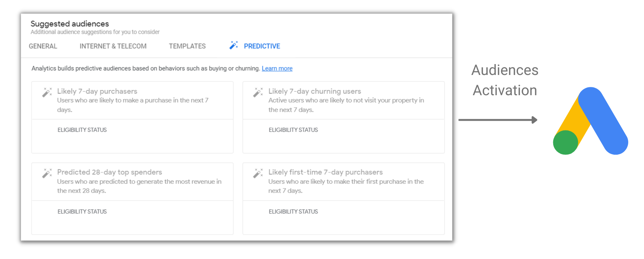Screen dimensions: 644x259
Task: Select the TEMPLATES tab
Action: click(187, 46)
